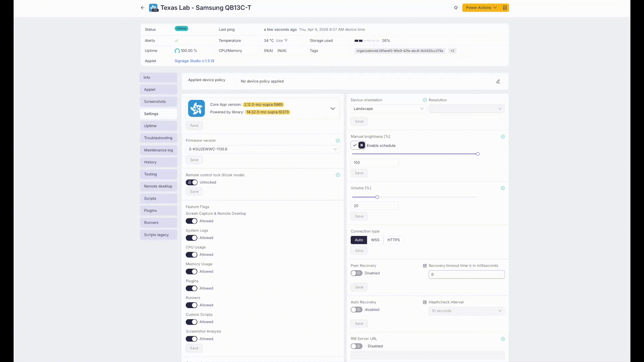Edit the applied device policy
This screenshot has width=644, height=362.
pyautogui.click(x=498, y=81)
